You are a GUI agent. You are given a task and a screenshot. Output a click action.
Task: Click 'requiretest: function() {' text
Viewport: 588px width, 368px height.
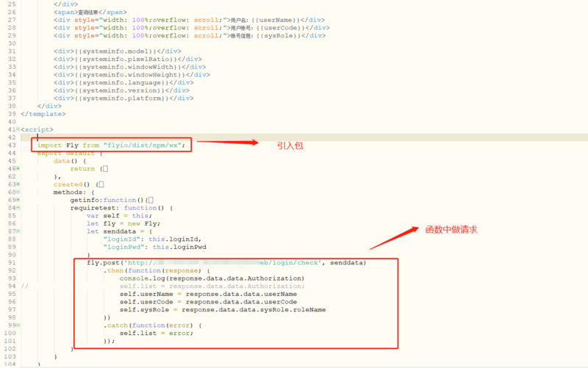[x=121, y=208]
